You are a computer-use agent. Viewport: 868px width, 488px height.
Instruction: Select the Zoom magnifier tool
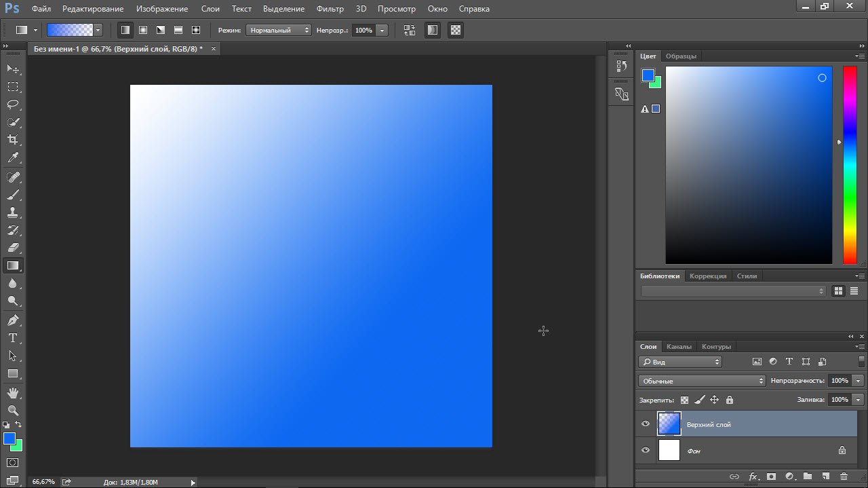(13, 410)
